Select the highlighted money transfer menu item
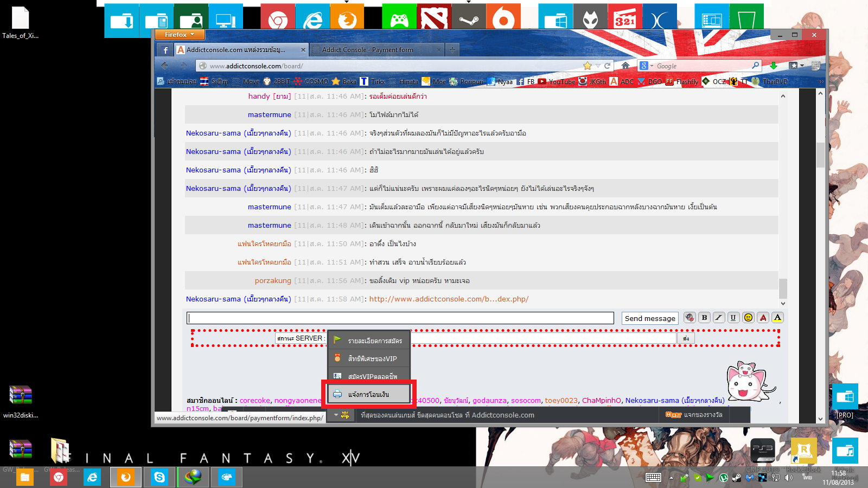Screen dimensions: 868x488 [369, 394]
